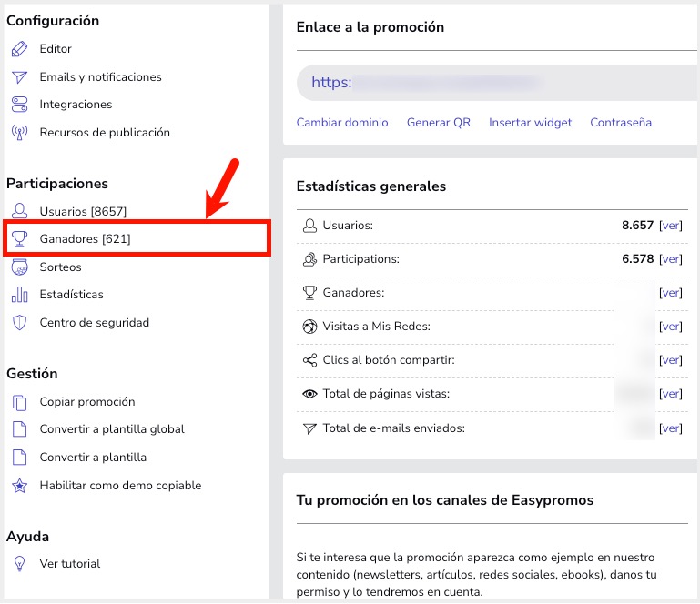Click the Participations count 6.578

pyautogui.click(x=637, y=258)
